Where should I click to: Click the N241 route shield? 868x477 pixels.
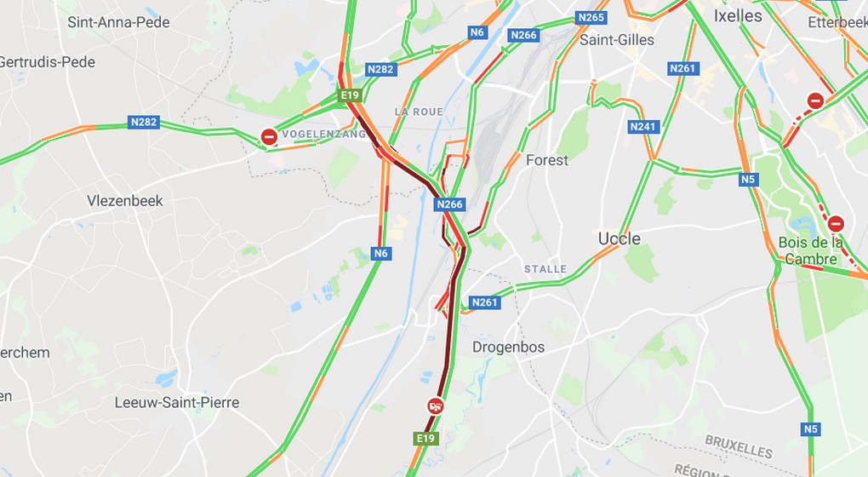point(642,127)
